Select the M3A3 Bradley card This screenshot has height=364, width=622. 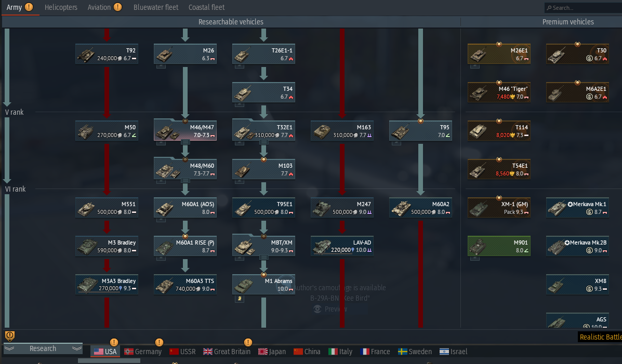(x=107, y=285)
